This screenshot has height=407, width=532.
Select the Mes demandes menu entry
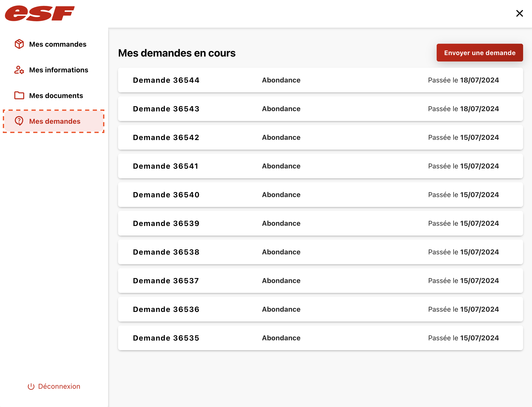pyautogui.click(x=55, y=121)
